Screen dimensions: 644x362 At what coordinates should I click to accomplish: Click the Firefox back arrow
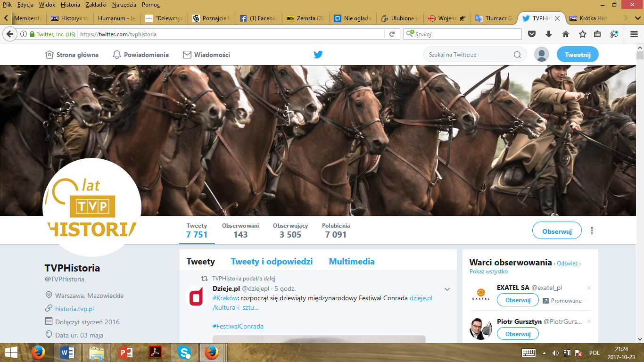[9, 34]
